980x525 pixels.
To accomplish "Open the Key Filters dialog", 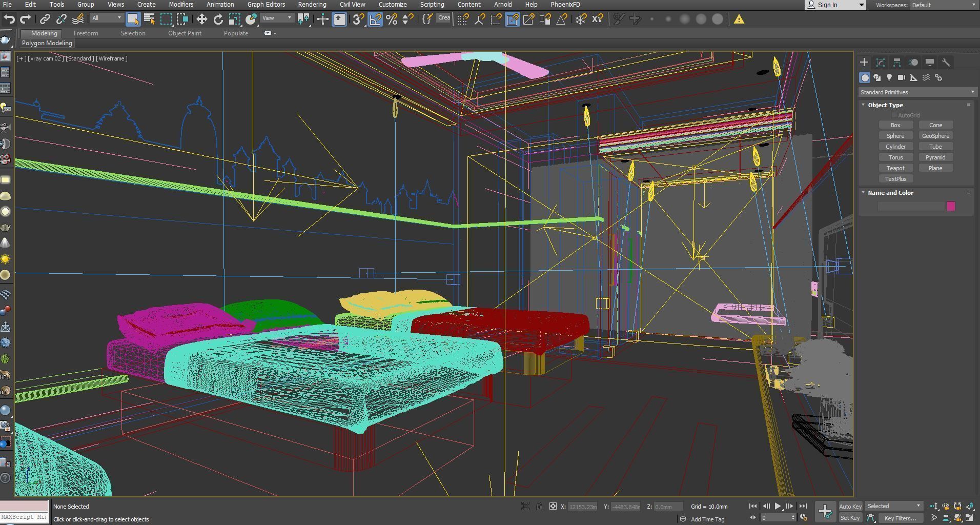I will point(900,518).
